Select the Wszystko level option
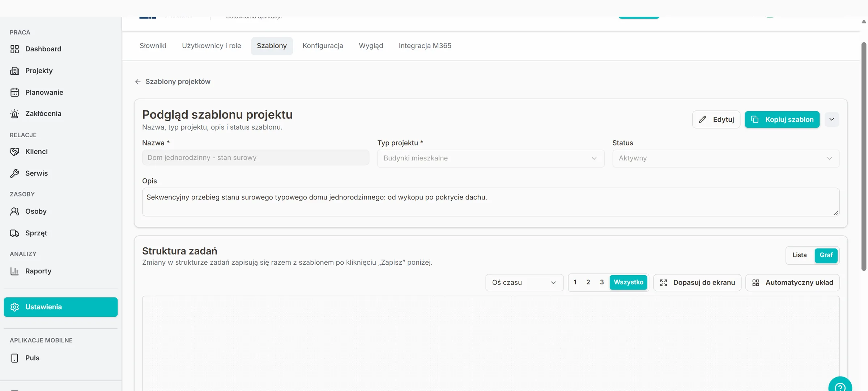This screenshot has width=868, height=391. pos(629,282)
